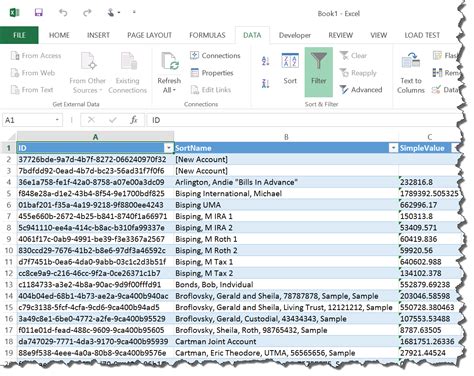Redo the last action

(87, 13)
